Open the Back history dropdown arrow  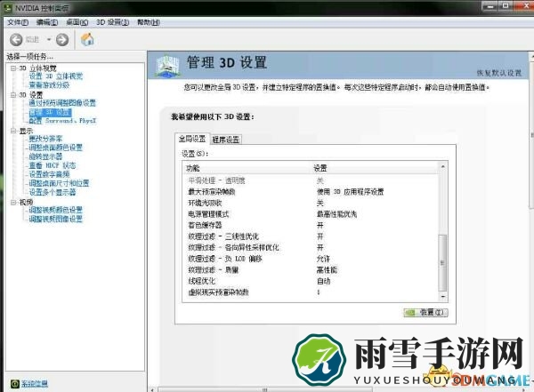coord(49,40)
